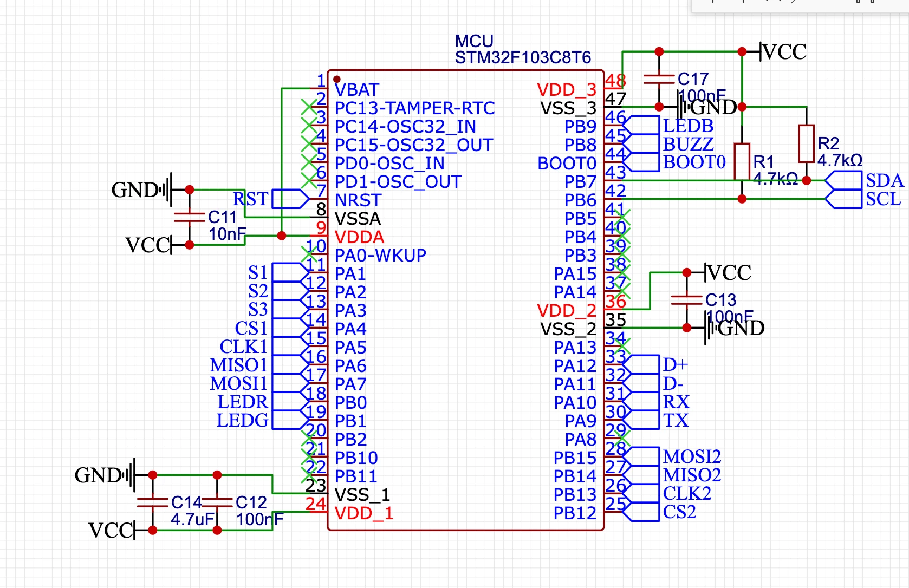
Task: Select the SCL net port
Action: click(863, 199)
